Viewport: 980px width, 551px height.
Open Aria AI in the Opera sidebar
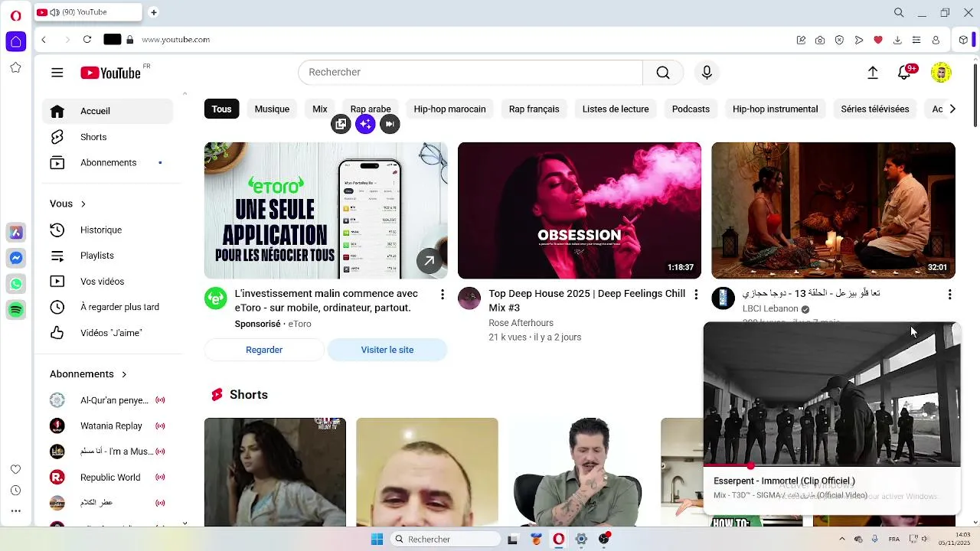(15, 233)
